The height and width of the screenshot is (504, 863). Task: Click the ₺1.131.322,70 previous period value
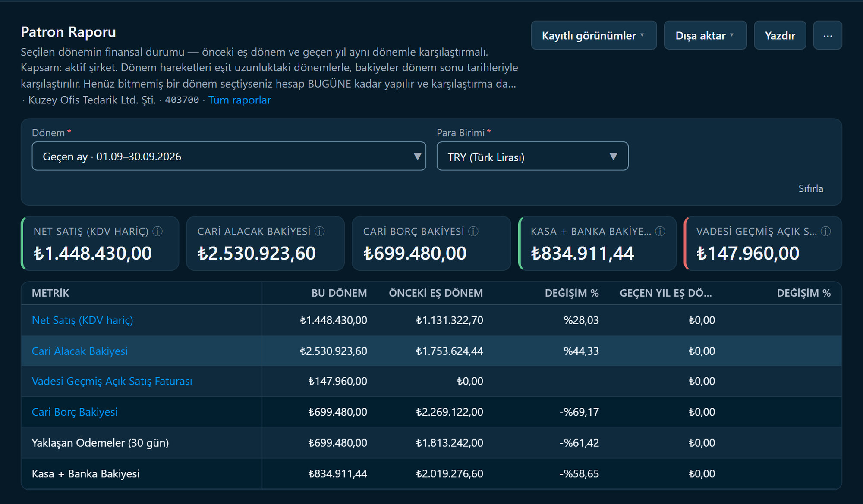[449, 320]
